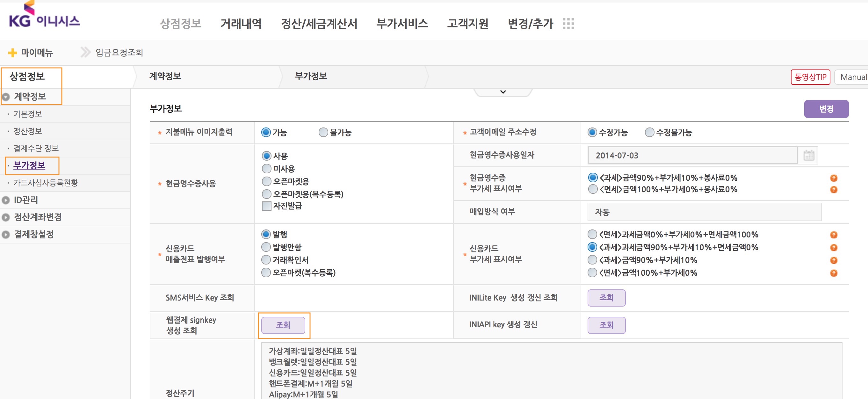Open 카드사심사등록현황 in the sidebar
The height and width of the screenshot is (399, 868).
pos(45,183)
